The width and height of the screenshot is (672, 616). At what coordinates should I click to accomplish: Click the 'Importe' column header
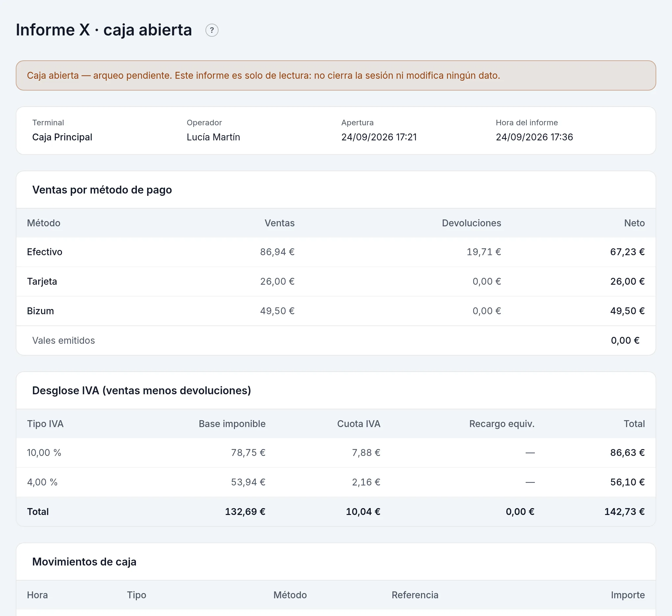(x=628, y=595)
